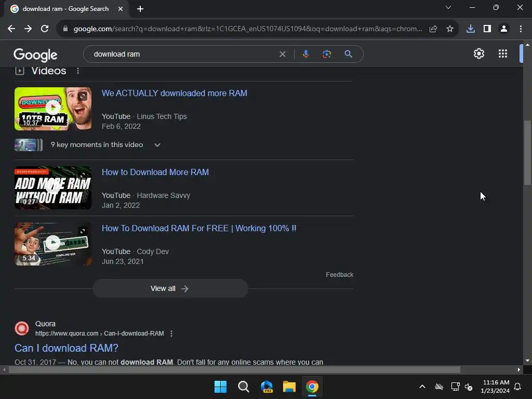
Task: Clear the search box text
Action: point(282,54)
